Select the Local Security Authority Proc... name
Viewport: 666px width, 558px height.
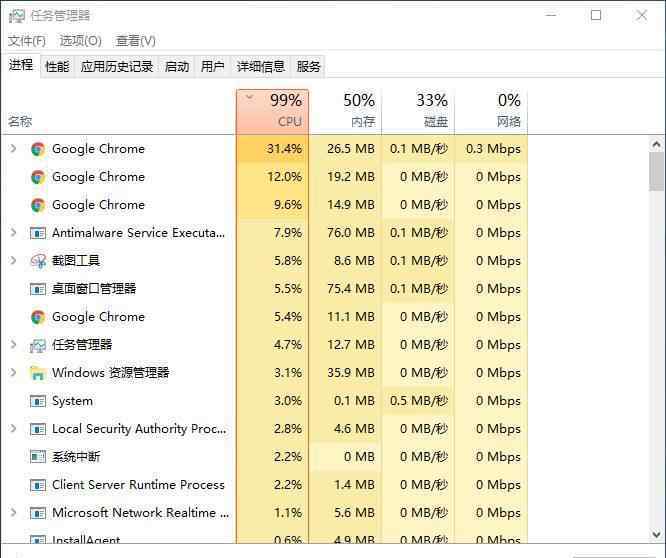pos(139,429)
